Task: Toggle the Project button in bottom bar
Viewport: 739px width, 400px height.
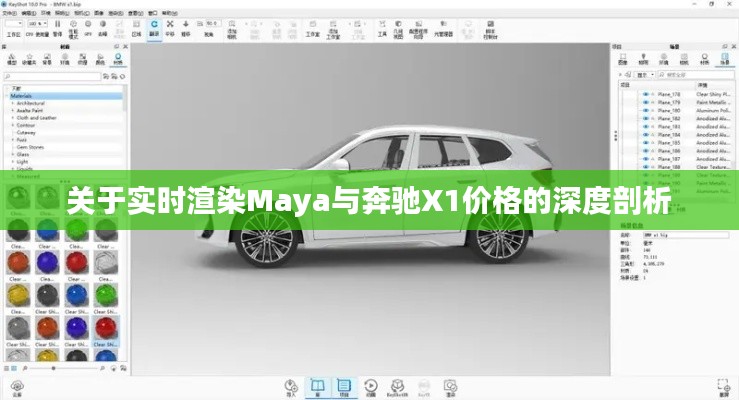Action: click(344, 387)
